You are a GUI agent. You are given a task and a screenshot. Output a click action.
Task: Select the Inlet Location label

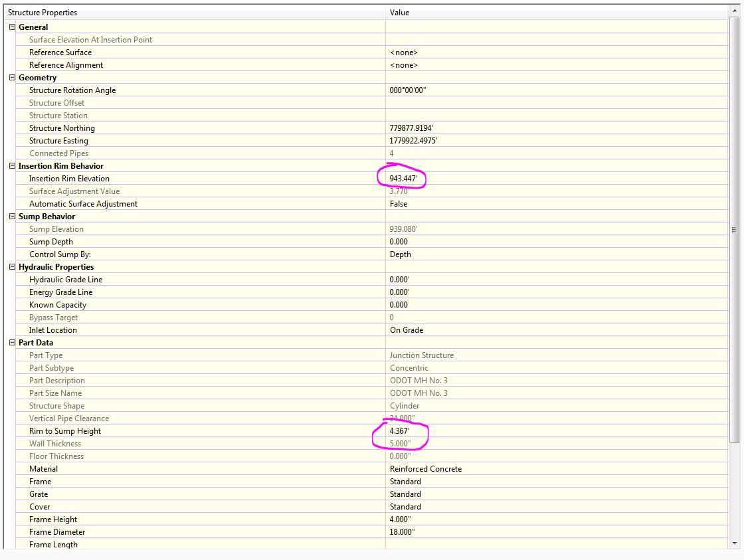[x=52, y=330]
